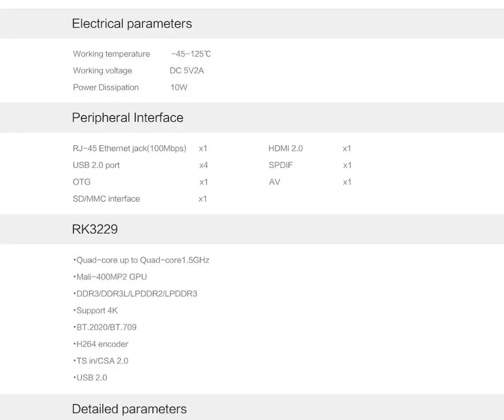Click the 10W power value
This screenshot has height=420, width=504.
tap(179, 87)
